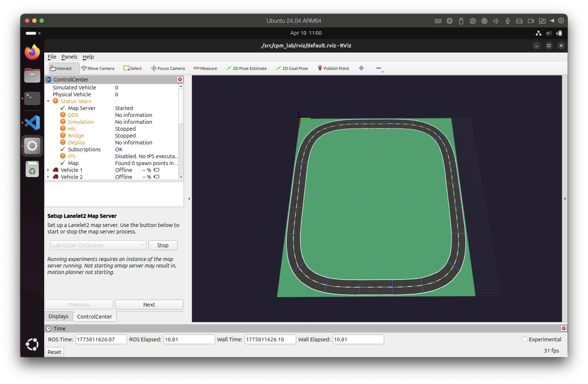This screenshot has width=588, height=384.
Task: Go to the Next setup step
Action: (x=149, y=305)
